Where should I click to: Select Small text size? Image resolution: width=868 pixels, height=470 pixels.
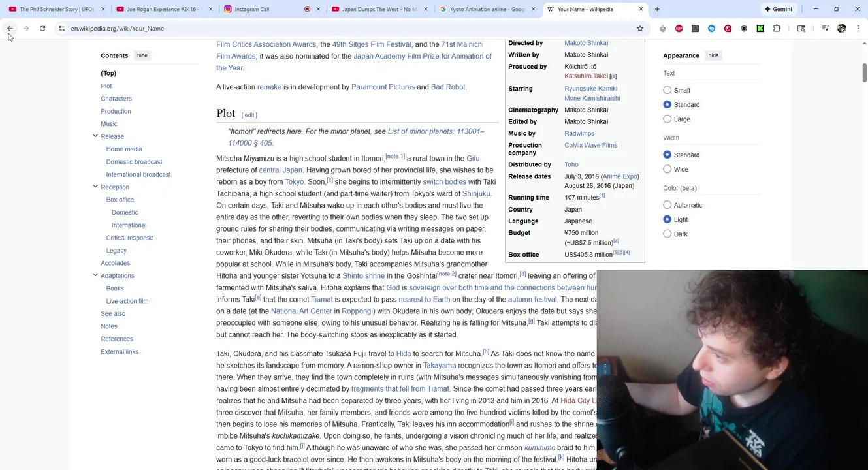(667, 90)
